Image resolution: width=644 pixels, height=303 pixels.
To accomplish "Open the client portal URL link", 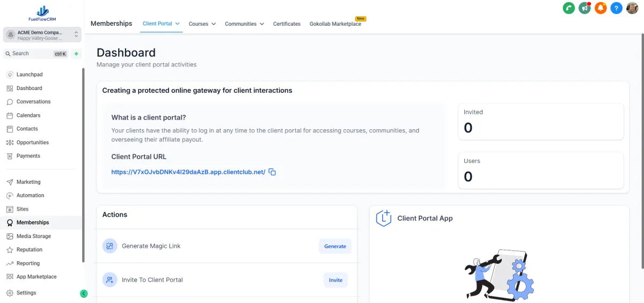I will (x=188, y=172).
